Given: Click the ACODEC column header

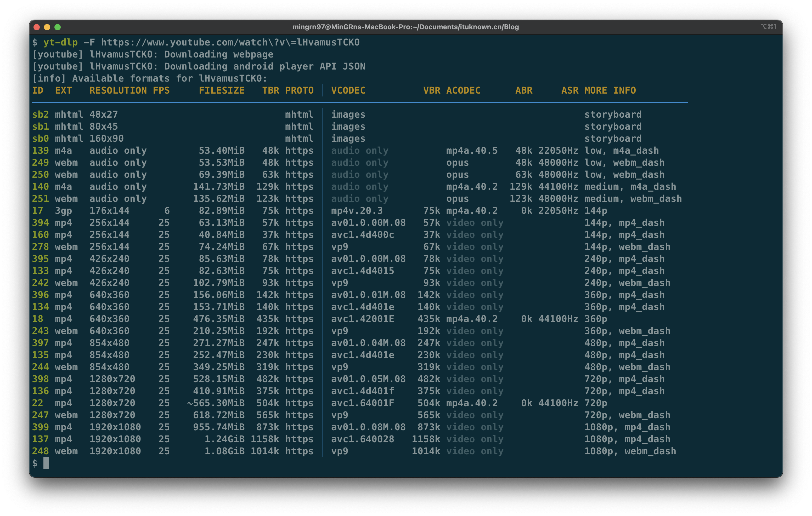Looking at the screenshot, I should pyautogui.click(x=463, y=90).
